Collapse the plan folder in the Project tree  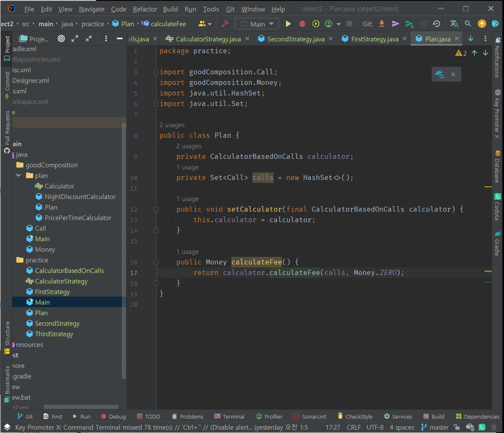18,175
